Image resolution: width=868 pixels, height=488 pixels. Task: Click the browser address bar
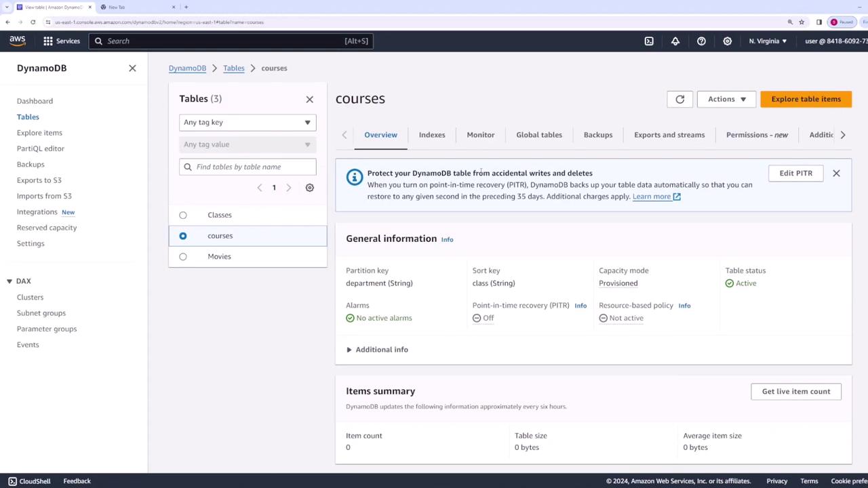coord(413,22)
